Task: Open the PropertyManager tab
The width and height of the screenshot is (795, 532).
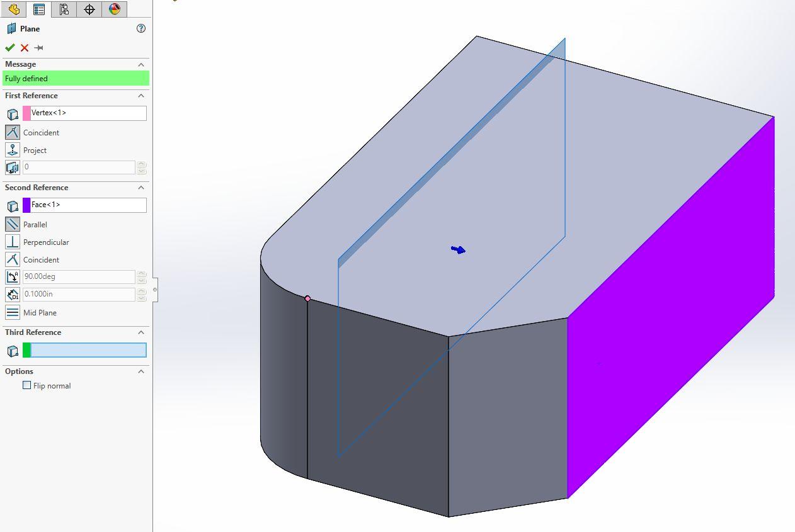Action: [x=39, y=9]
